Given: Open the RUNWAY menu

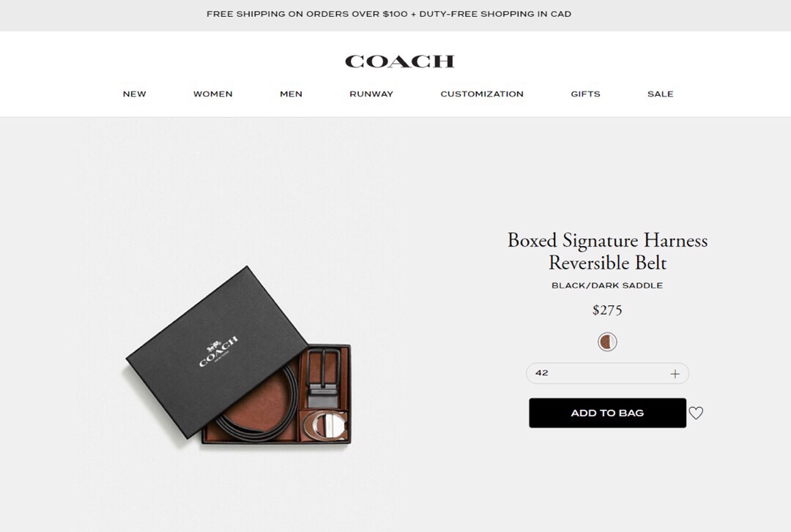Looking at the screenshot, I should point(371,94).
